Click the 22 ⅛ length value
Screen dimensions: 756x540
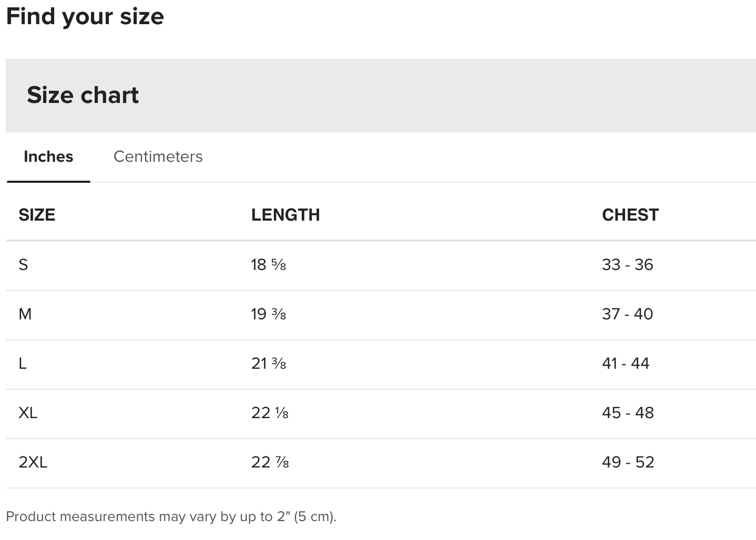coord(270,413)
